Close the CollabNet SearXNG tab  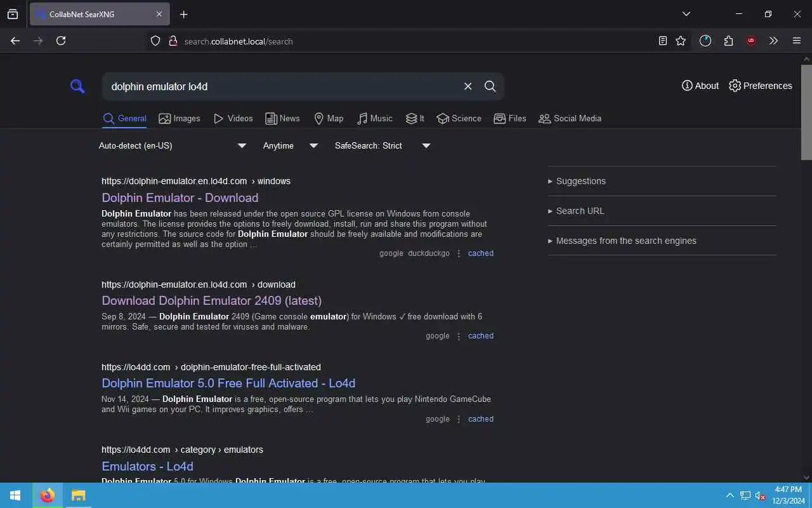click(159, 14)
